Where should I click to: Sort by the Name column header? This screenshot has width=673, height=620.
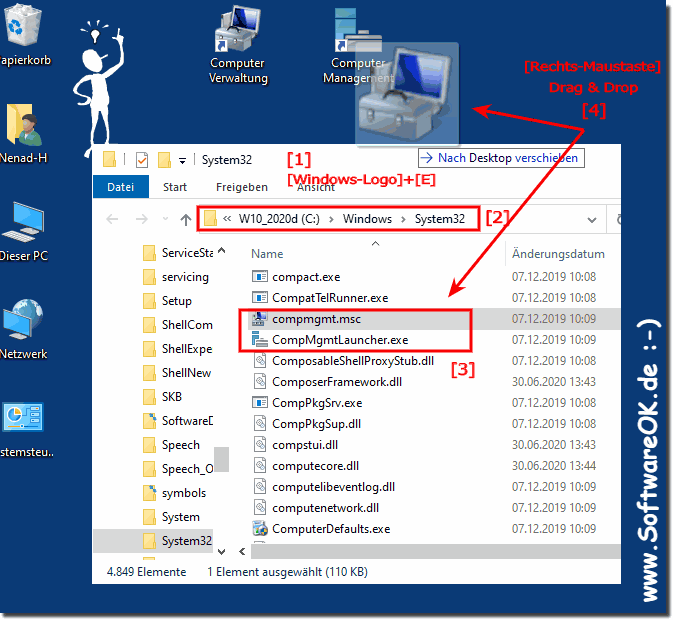coord(267,254)
